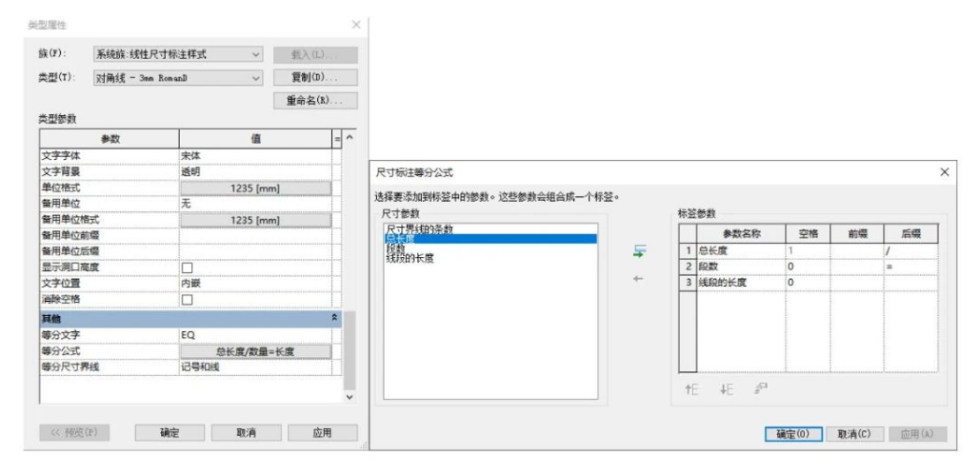The width and height of the screenshot is (980, 475).
Task: Open the 类型 type dropdown
Action: tap(178, 78)
